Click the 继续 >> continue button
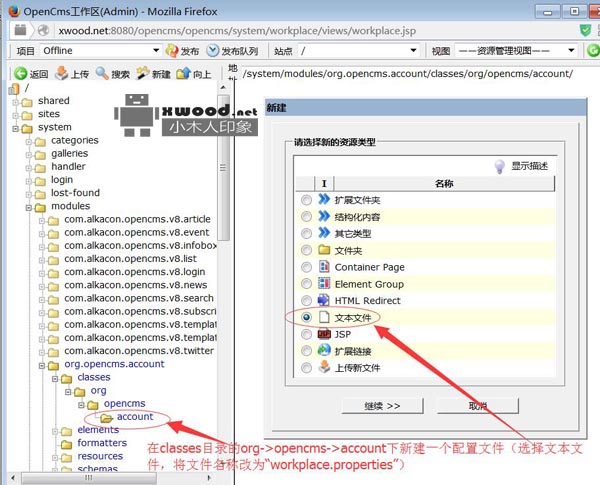Viewport: 600px width, 485px height. click(x=382, y=406)
